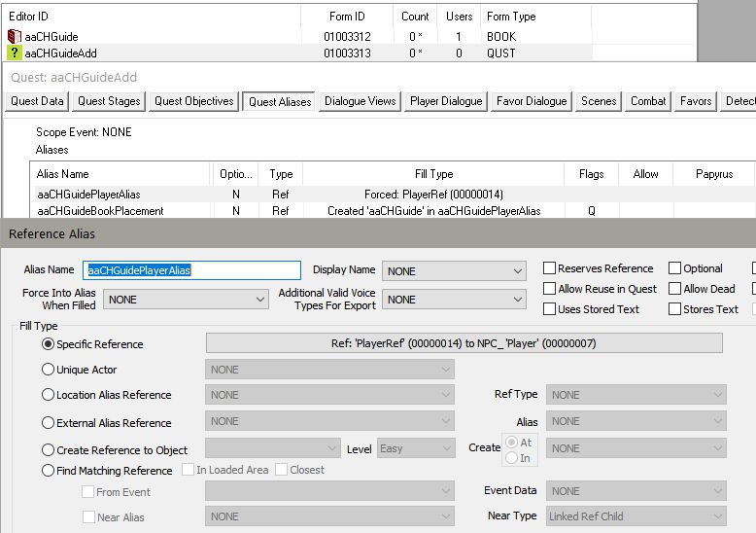The height and width of the screenshot is (533, 756).
Task: Click the quest icon beside aaCHGuideAdd
Action: click(15, 53)
